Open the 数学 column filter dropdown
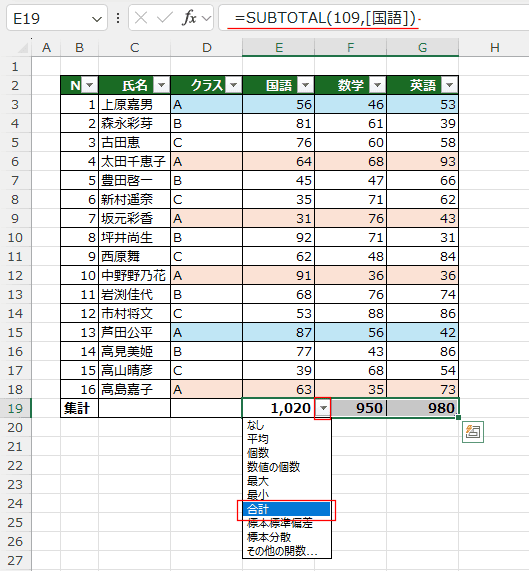This screenshot has width=529, height=571. point(377,86)
